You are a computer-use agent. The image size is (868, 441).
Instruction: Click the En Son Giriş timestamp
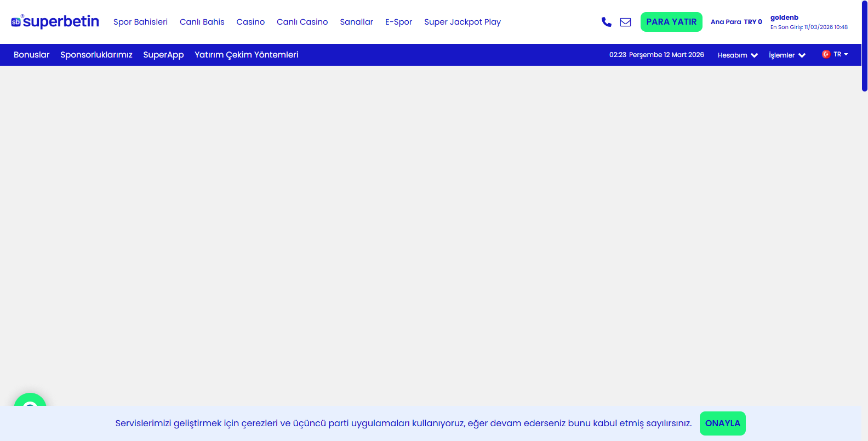pyautogui.click(x=809, y=27)
